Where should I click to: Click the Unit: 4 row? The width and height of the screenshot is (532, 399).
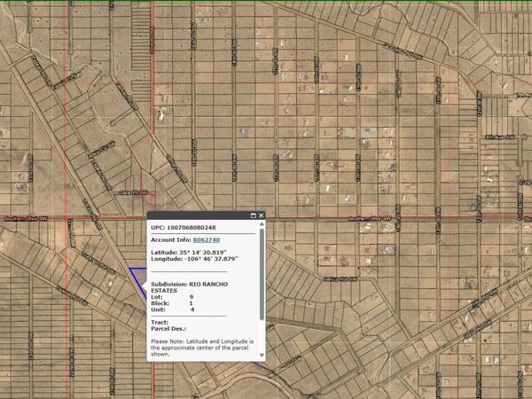[x=172, y=309]
